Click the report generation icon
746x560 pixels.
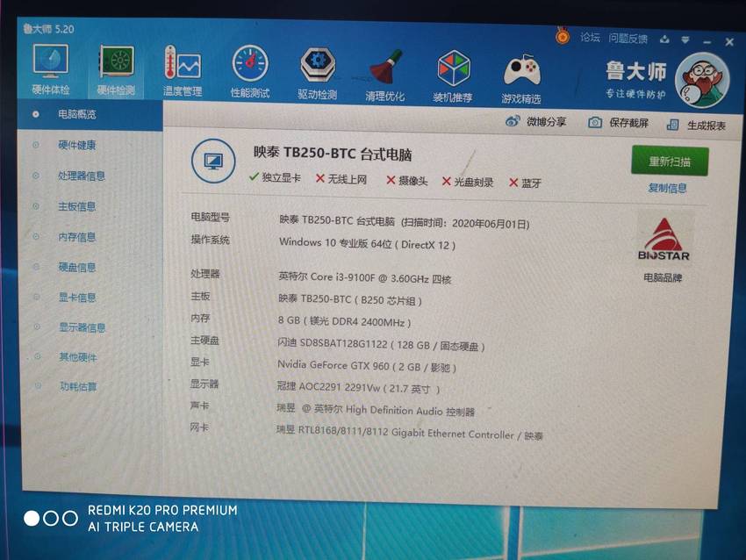[x=672, y=125]
